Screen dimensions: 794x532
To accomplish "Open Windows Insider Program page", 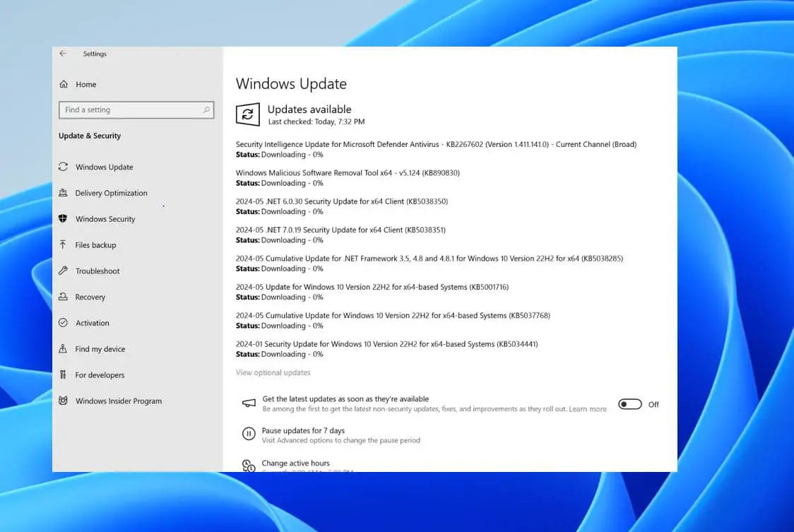I will pyautogui.click(x=119, y=401).
